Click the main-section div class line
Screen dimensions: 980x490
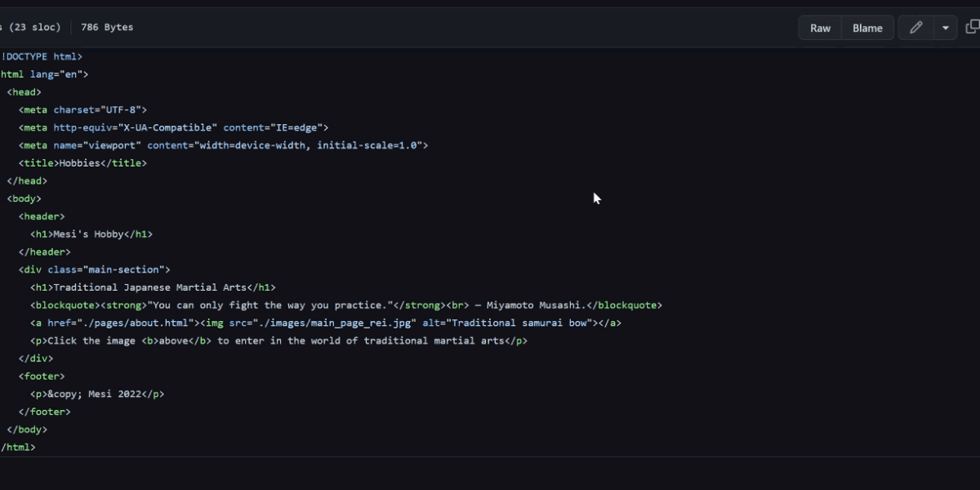click(95, 269)
